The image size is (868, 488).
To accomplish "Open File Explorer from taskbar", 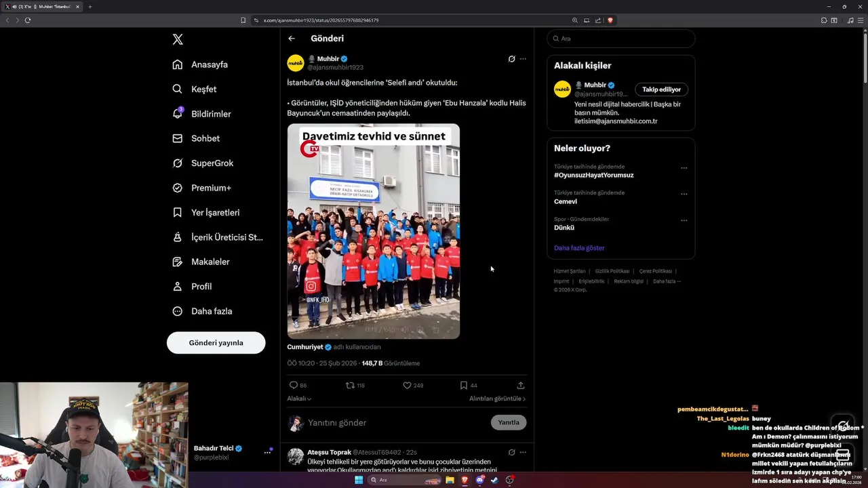I will [450, 480].
